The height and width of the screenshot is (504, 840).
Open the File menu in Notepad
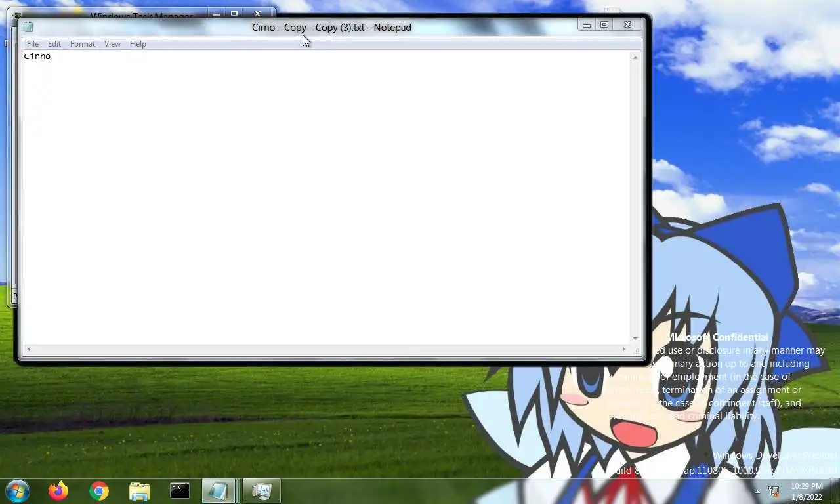coord(33,44)
